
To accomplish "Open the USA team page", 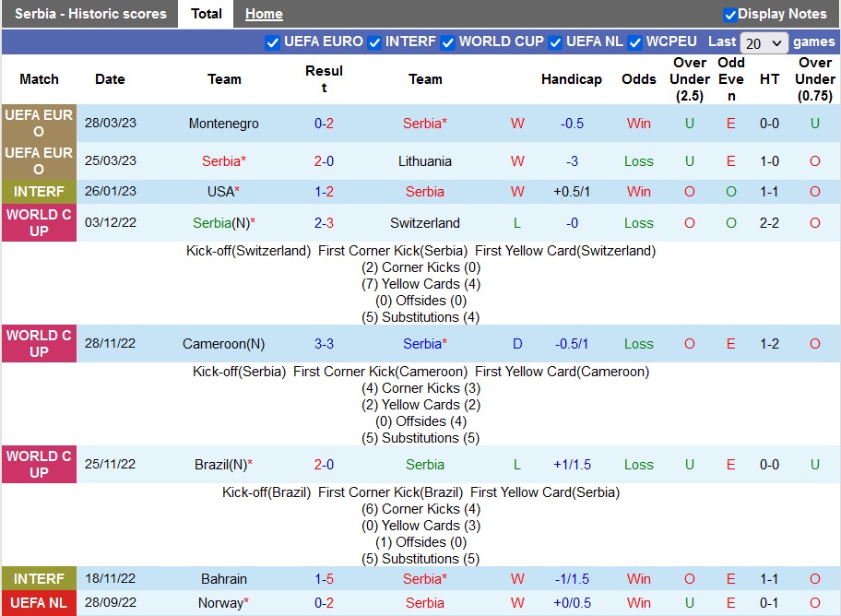I will [x=220, y=192].
